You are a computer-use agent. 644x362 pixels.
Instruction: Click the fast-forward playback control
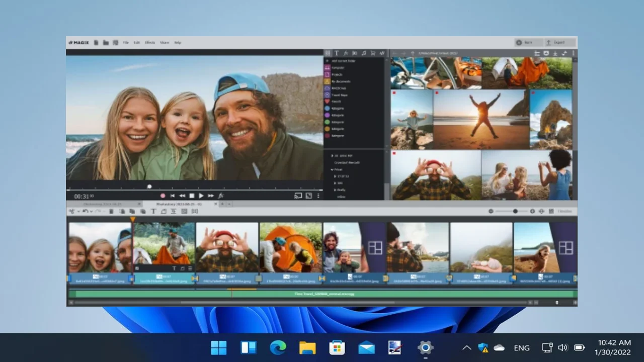pos(210,196)
